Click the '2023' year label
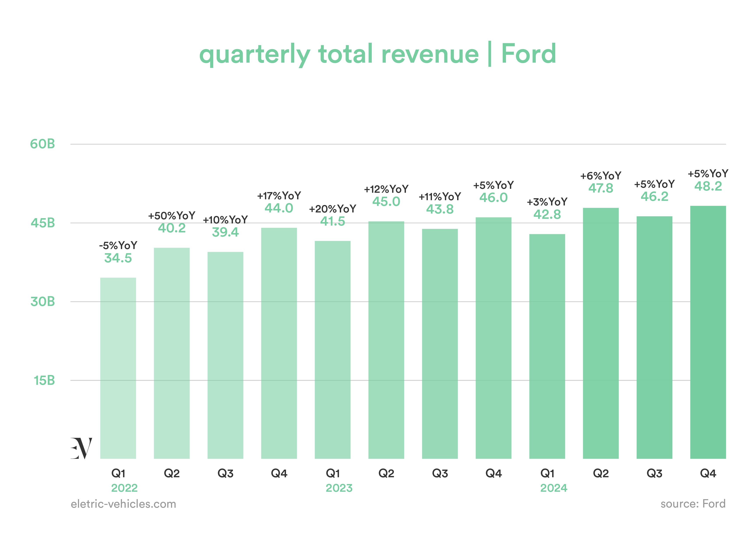The image size is (756, 548). (339, 488)
